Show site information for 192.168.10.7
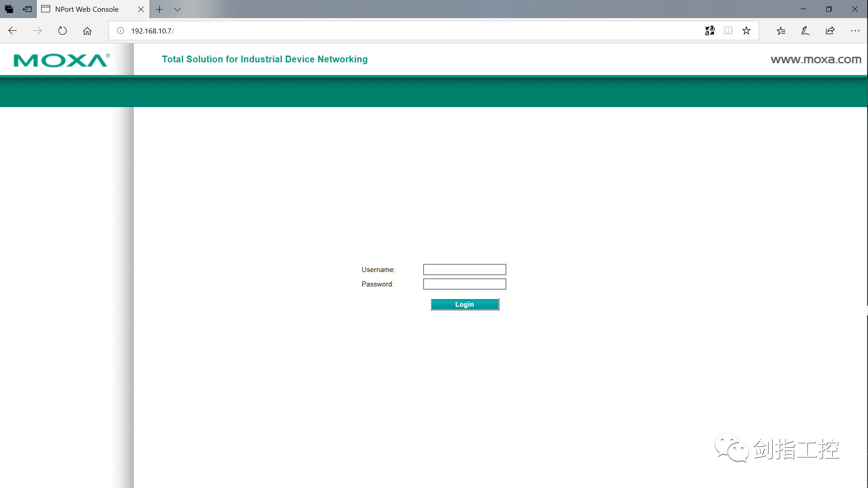The width and height of the screenshot is (868, 488). 121,31
